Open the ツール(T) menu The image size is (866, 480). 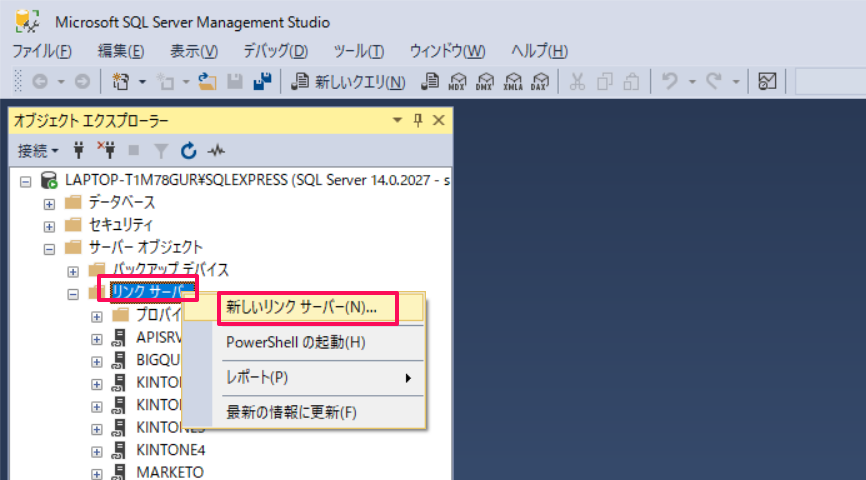tap(358, 51)
